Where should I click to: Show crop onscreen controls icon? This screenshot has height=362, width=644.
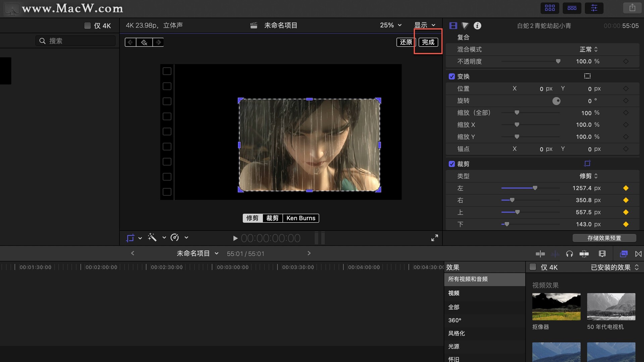[x=587, y=164]
